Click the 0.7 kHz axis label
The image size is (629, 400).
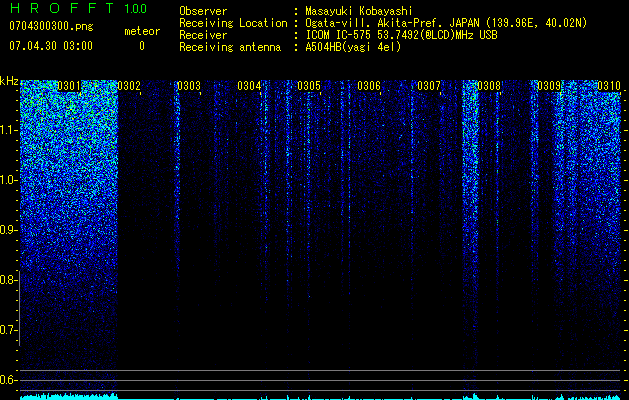click(x=8, y=330)
